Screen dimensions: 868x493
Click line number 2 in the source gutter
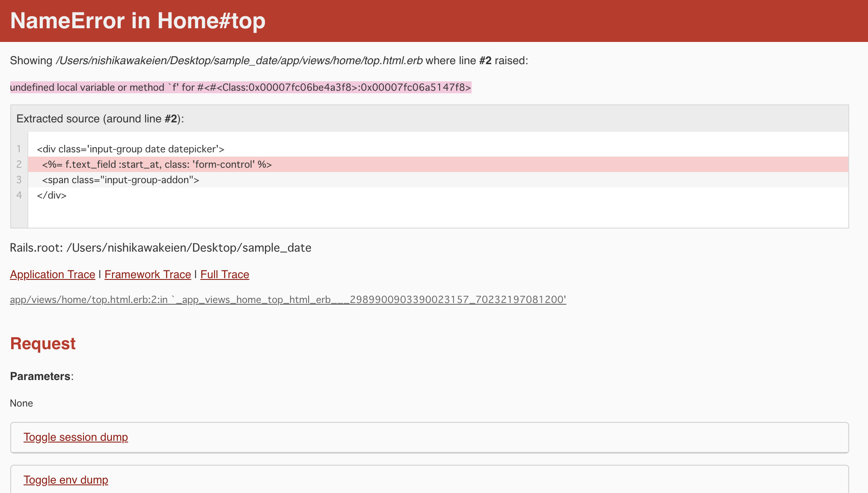[x=19, y=164]
